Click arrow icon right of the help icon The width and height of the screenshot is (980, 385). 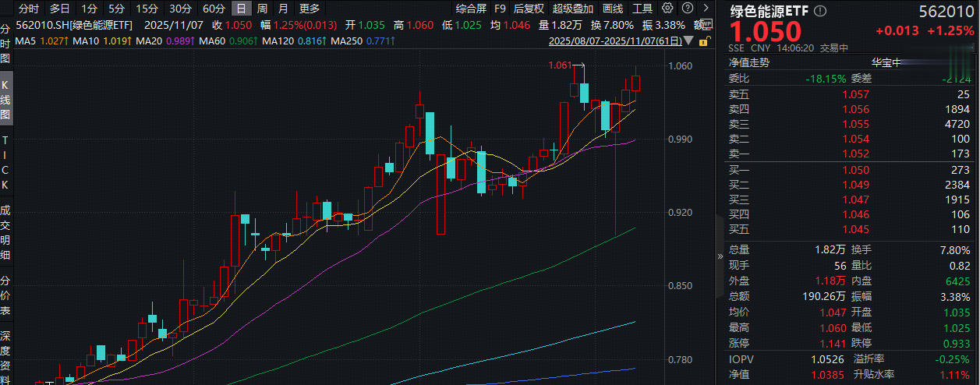pos(706,8)
